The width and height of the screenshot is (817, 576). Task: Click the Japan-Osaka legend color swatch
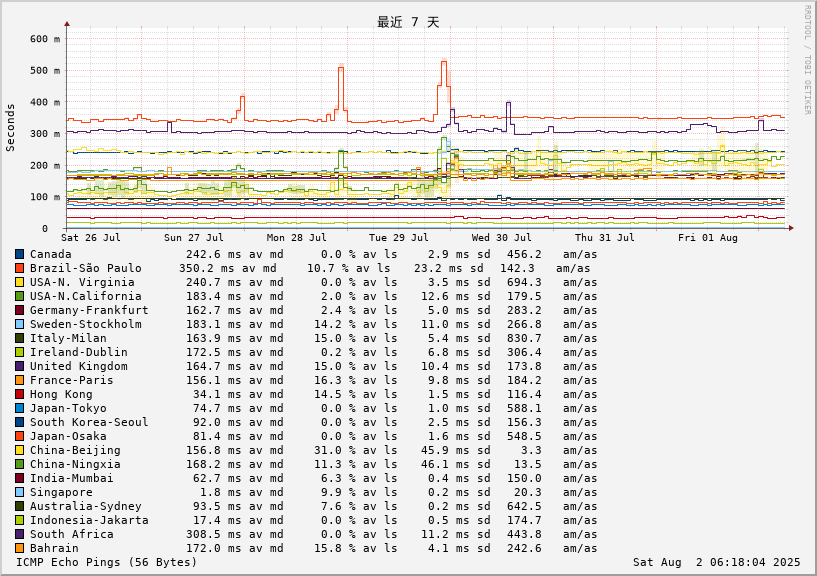click(19, 437)
